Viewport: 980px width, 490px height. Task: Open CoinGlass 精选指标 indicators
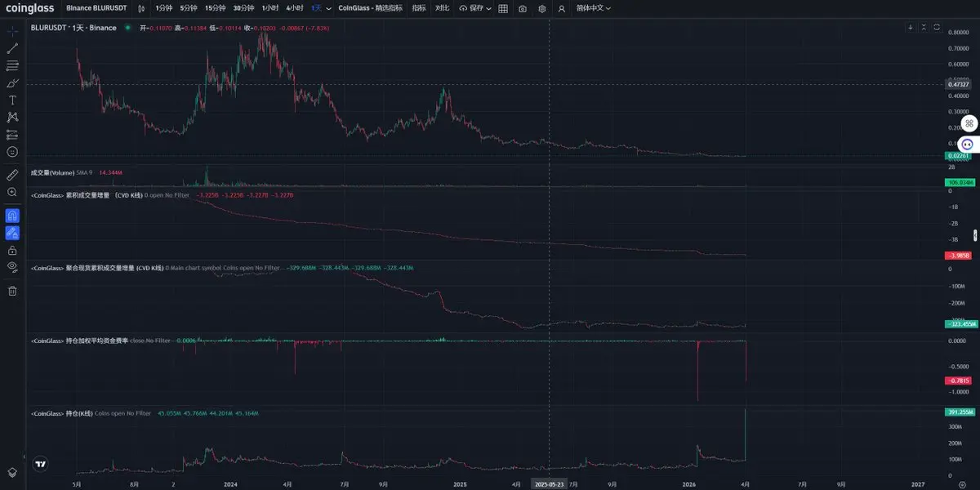point(370,8)
